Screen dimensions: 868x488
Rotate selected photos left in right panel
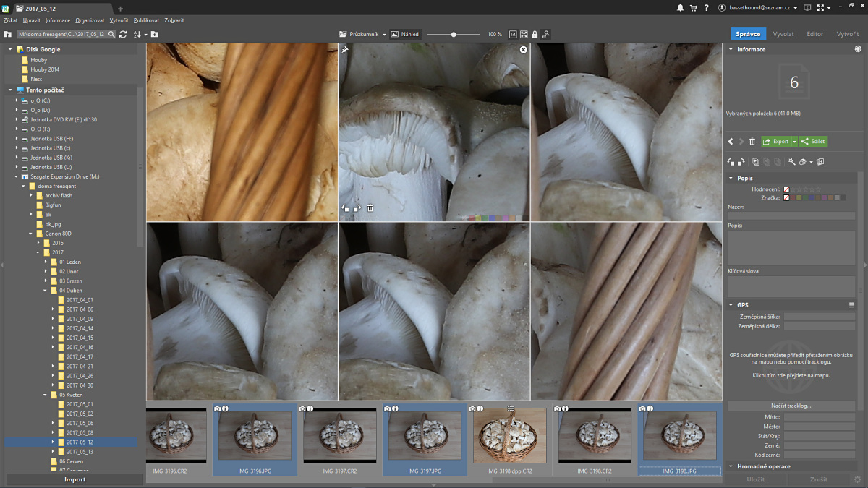tap(731, 162)
